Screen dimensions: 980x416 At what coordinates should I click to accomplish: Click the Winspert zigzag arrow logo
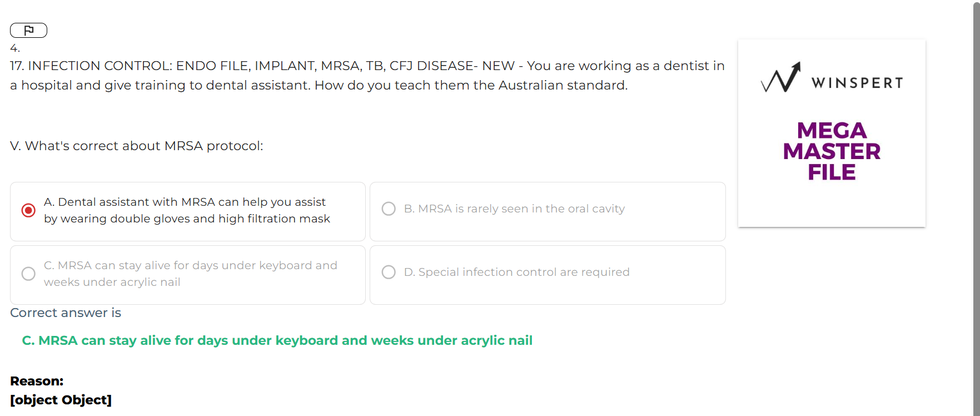coord(781,78)
